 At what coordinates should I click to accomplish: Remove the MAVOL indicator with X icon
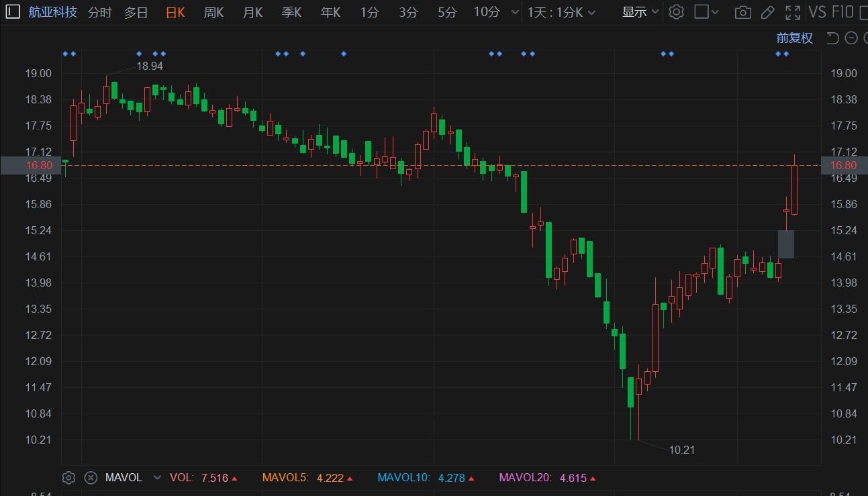(x=91, y=478)
